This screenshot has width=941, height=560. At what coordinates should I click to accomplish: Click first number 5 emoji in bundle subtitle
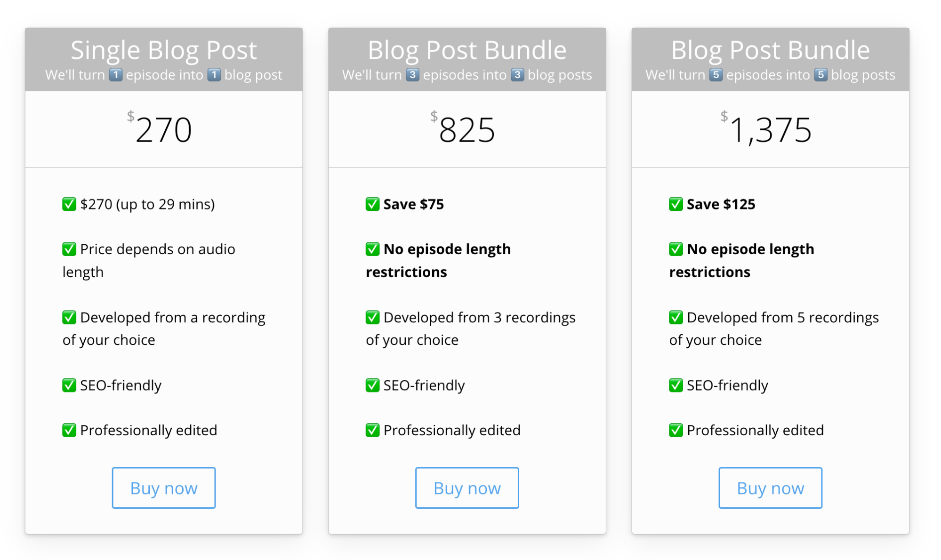(716, 75)
